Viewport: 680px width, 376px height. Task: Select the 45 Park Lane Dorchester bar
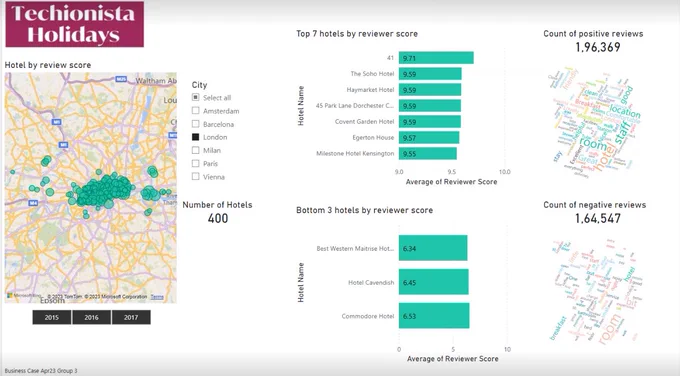coord(430,106)
